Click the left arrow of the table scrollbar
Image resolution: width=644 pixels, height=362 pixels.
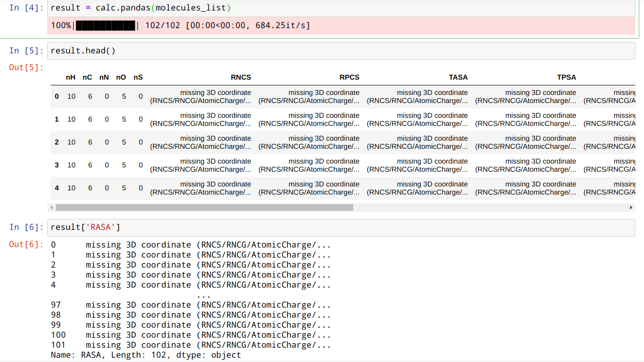coord(52,207)
